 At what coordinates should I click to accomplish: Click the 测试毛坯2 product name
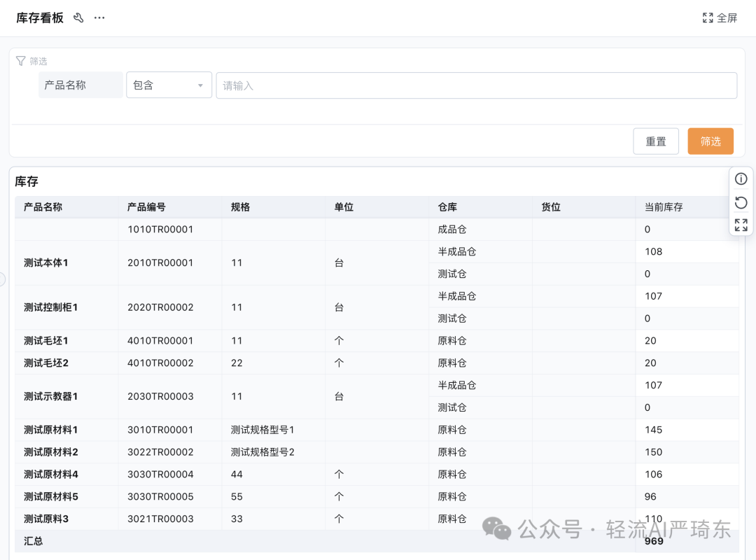44,363
